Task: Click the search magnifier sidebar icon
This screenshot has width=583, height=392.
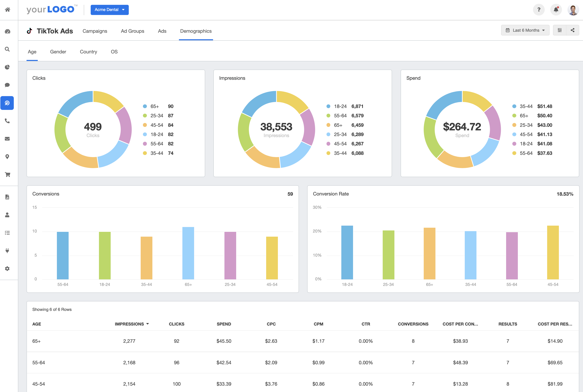Action: (x=8, y=49)
